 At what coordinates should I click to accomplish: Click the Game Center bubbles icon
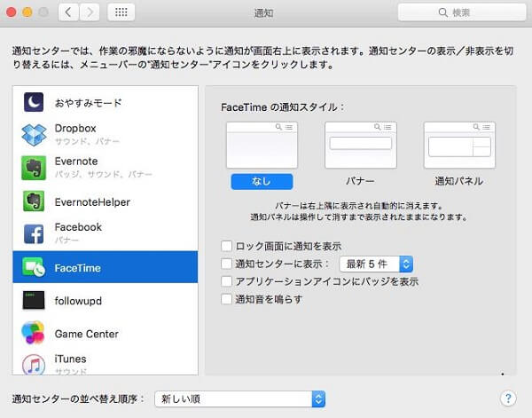pos(33,333)
